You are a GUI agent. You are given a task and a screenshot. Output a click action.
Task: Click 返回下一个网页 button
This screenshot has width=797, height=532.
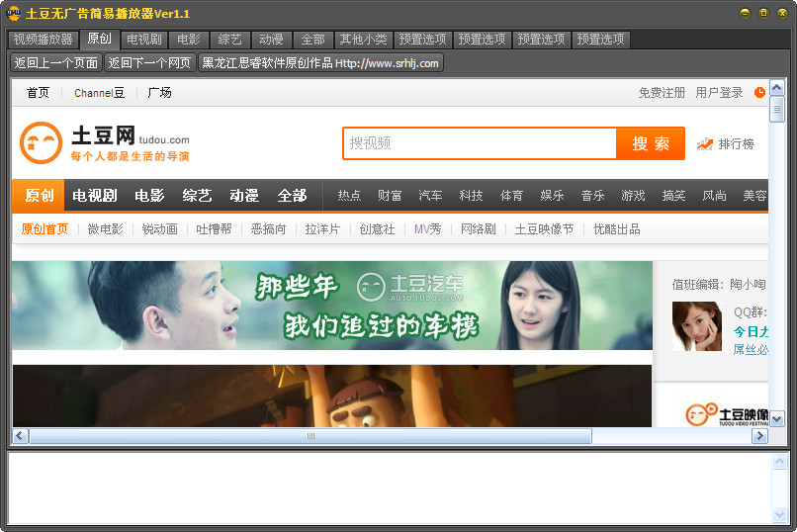click(149, 63)
